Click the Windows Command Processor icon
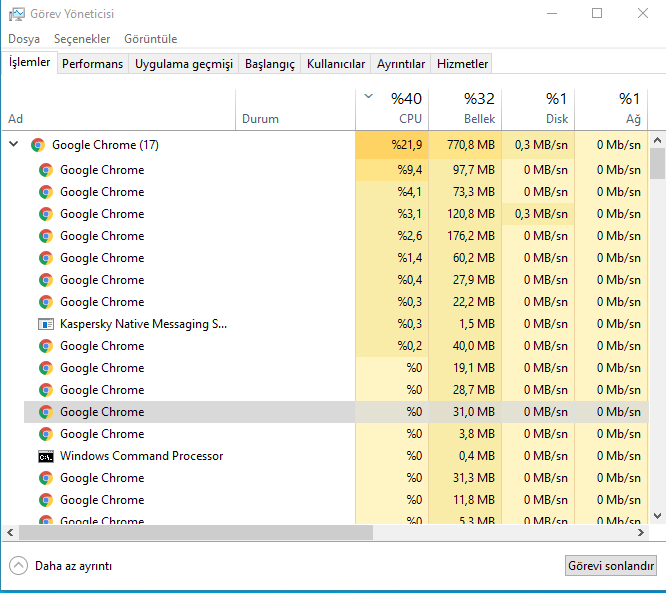This screenshot has width=666, height=593. coord(46,457)
